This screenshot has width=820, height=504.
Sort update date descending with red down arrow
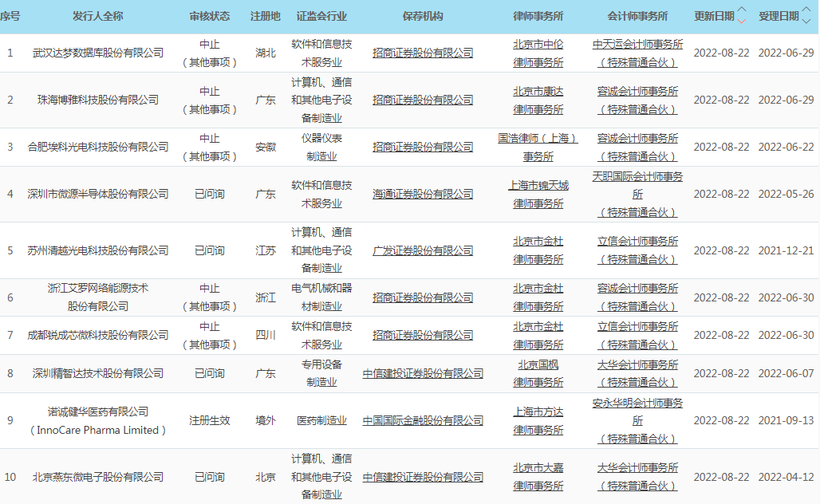pyautogui.click(x=742, y=21)
